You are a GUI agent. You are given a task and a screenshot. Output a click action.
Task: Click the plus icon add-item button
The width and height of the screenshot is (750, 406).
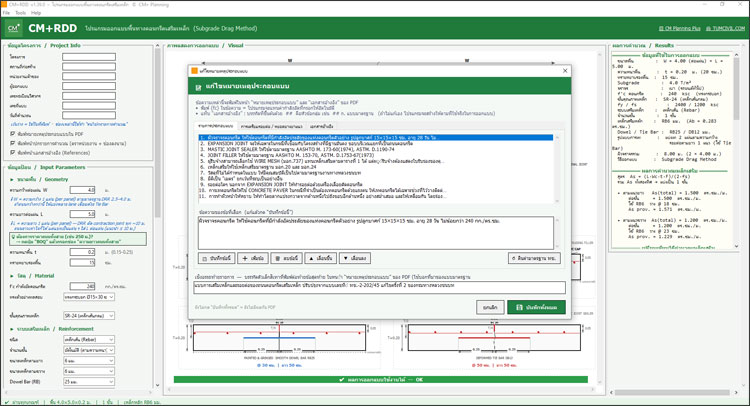253,258
